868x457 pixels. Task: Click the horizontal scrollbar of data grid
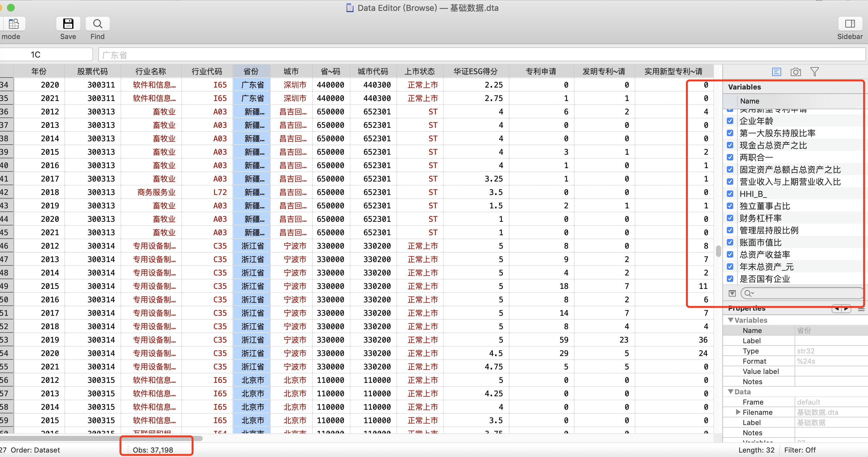click(101, 438)
